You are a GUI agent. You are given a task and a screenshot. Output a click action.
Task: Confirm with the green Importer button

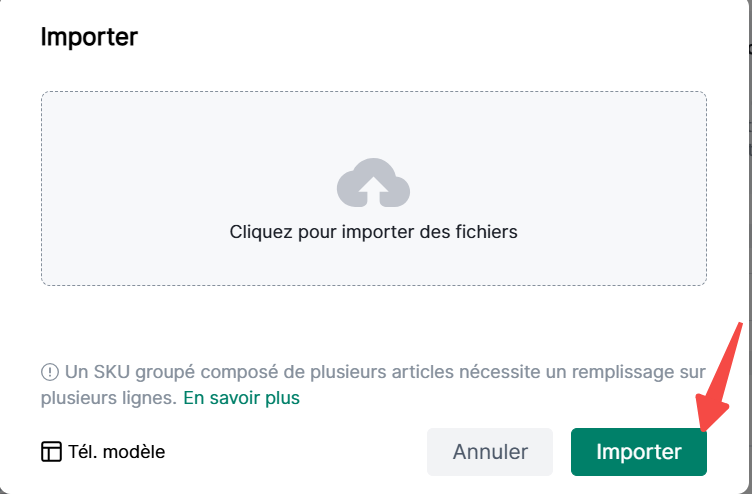638,452
